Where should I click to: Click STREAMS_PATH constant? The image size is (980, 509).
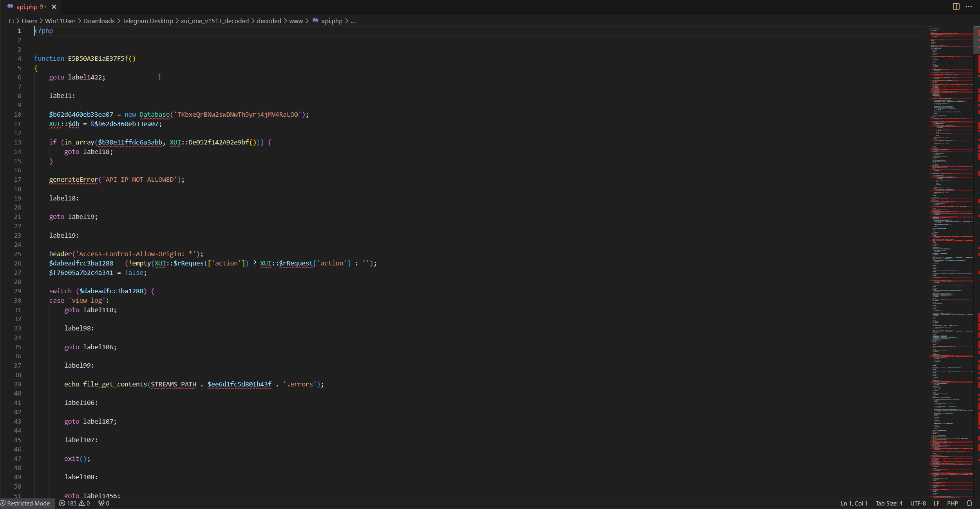tap(174, 384)
